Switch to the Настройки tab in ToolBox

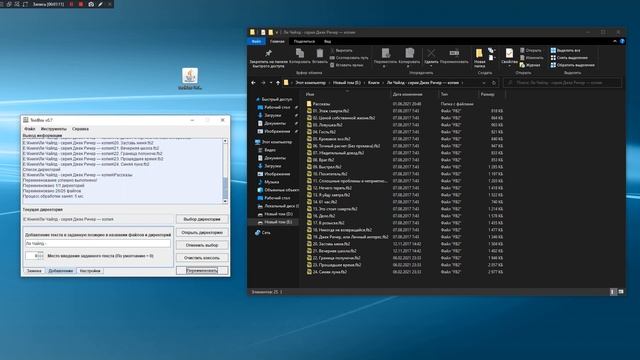(90, 271)
